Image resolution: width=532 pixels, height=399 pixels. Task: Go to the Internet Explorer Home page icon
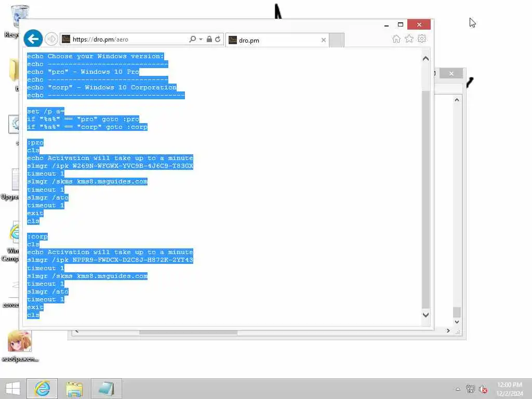[x=396, y=38]
